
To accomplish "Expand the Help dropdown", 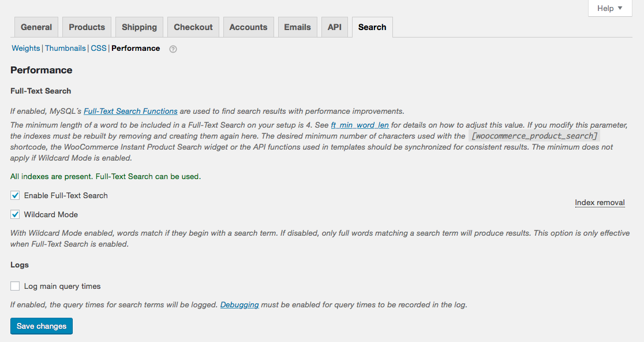I will pyautogui.click(x=609, y=8).
